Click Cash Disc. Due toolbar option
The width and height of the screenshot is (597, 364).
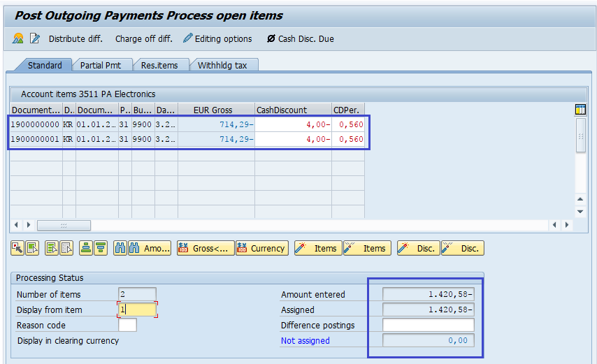[300, 39]
